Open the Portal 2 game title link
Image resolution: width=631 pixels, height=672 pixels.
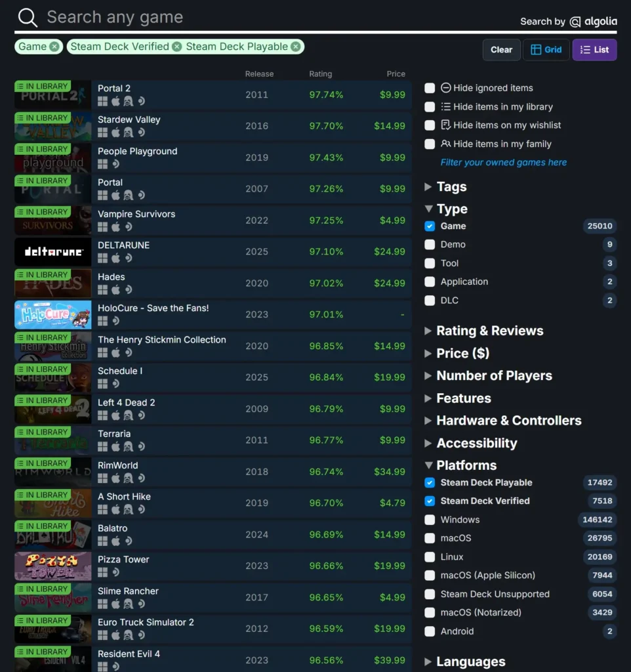[114, 89]
